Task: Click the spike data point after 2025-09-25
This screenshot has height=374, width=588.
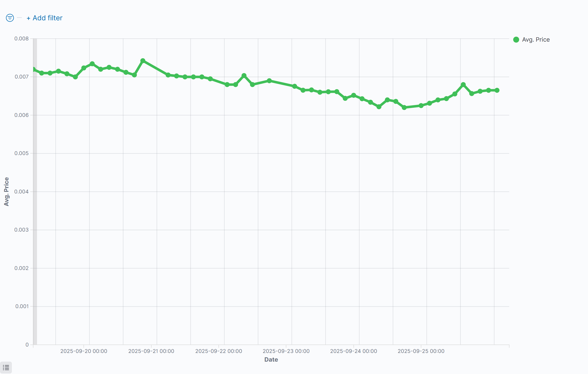Action: point(463,85)
